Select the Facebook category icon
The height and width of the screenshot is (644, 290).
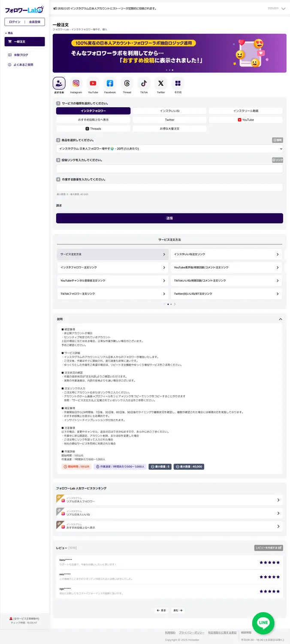(110, 83)
